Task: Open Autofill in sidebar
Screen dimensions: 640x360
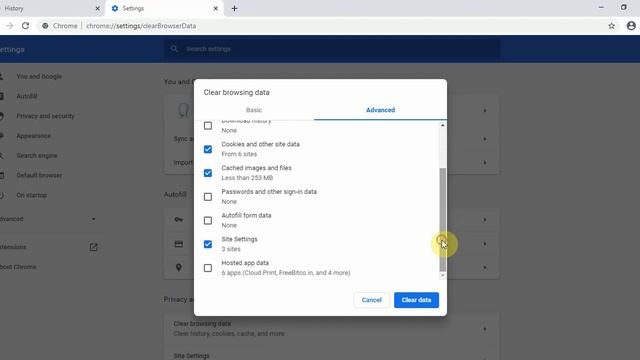Action: [x=27, y=96]
